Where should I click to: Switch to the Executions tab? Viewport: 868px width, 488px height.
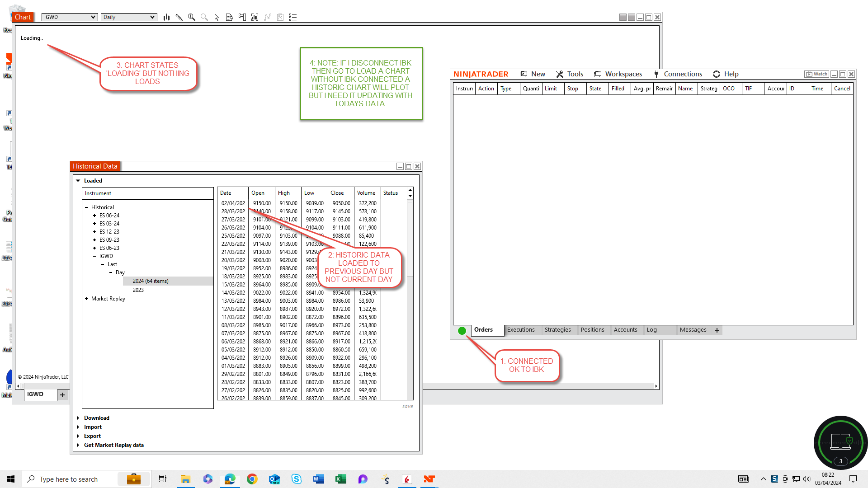(521, 330)
